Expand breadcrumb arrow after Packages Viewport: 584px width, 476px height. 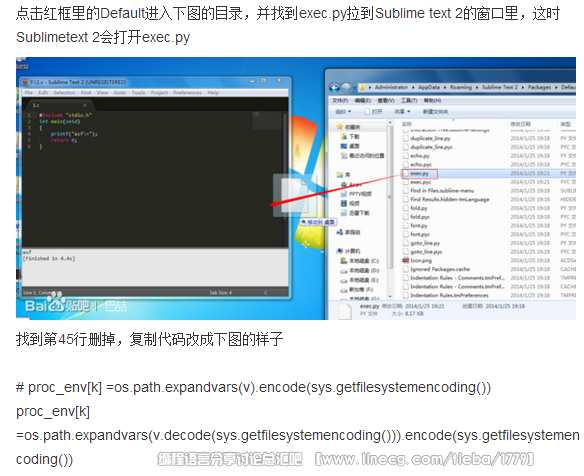(x=556, y=87)
